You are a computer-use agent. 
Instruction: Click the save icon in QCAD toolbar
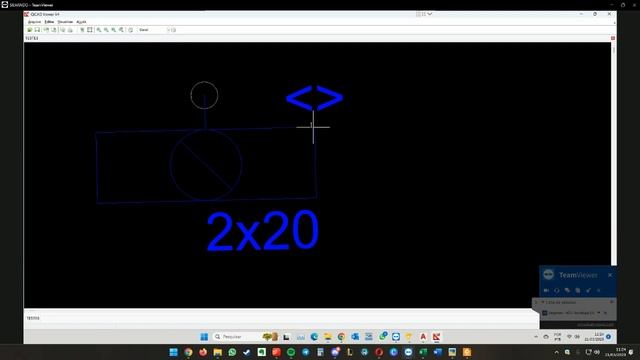[37, 30]
